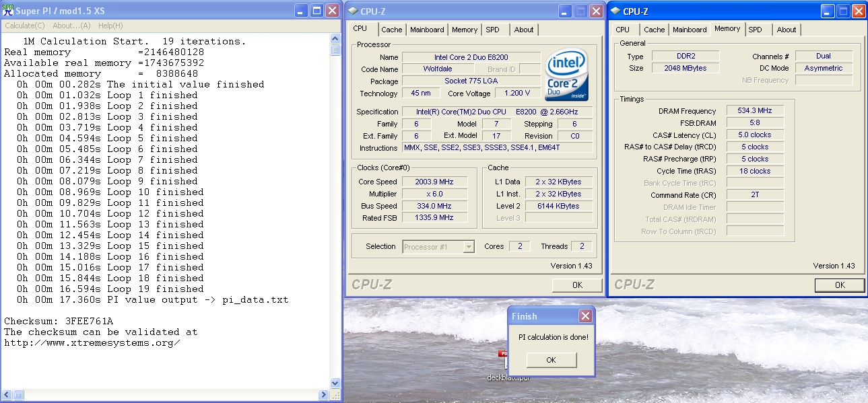Viewport: 868px width, 403px height.
Task: Click the Super PI title bar icon
Action: [8, 10]
